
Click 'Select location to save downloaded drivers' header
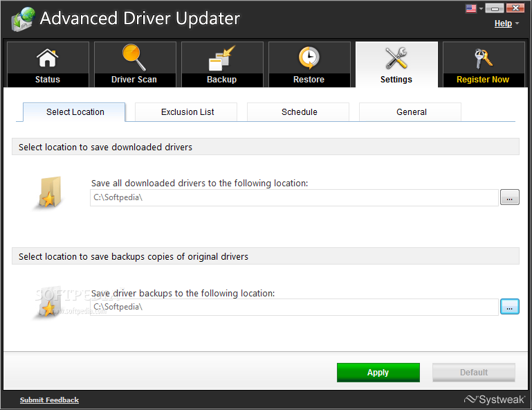click(266, 147)
